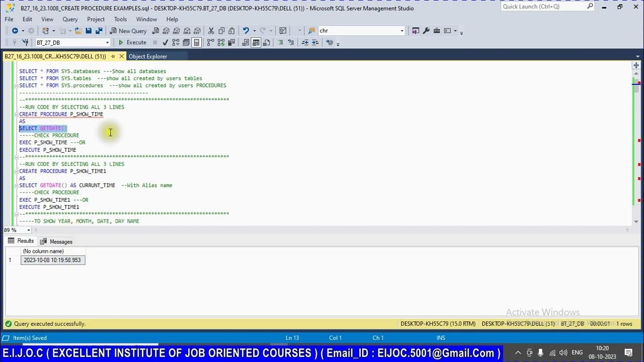
Task: Cut the selected text with scissors icon
Action: pyautogui.click(x=211, y=31)
